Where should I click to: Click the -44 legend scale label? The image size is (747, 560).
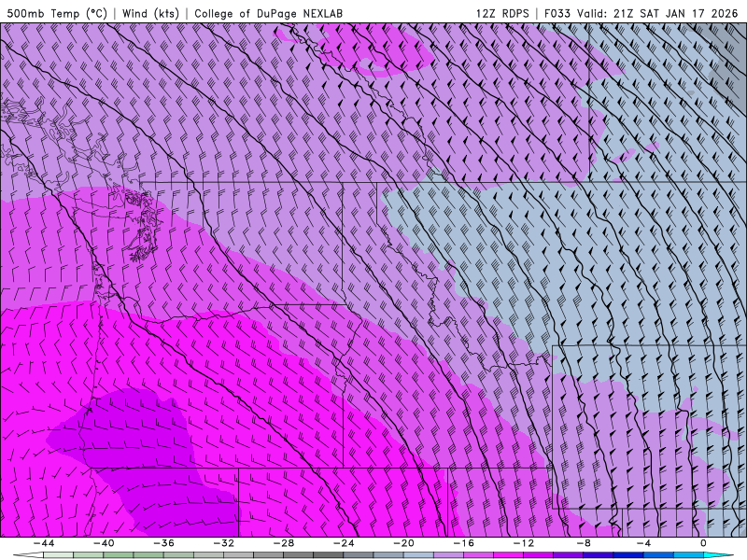point(44,543)
